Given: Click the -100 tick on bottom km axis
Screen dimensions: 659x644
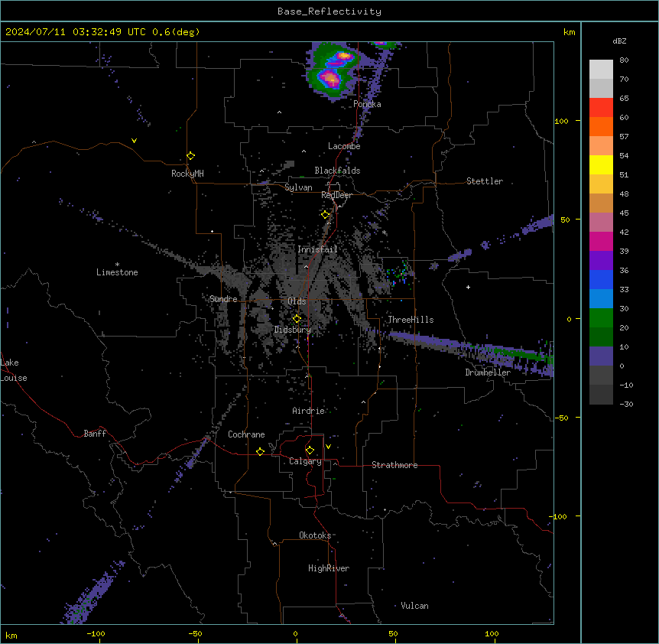Looking at the screenshot, I should click(x=96, y=633).
